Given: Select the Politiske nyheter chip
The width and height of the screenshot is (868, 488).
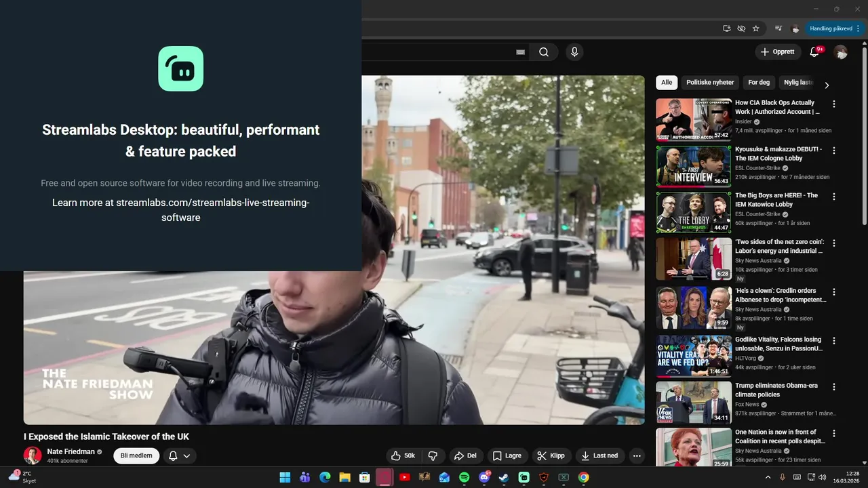Looking at the screenshot, I should (x=710, y=83).
